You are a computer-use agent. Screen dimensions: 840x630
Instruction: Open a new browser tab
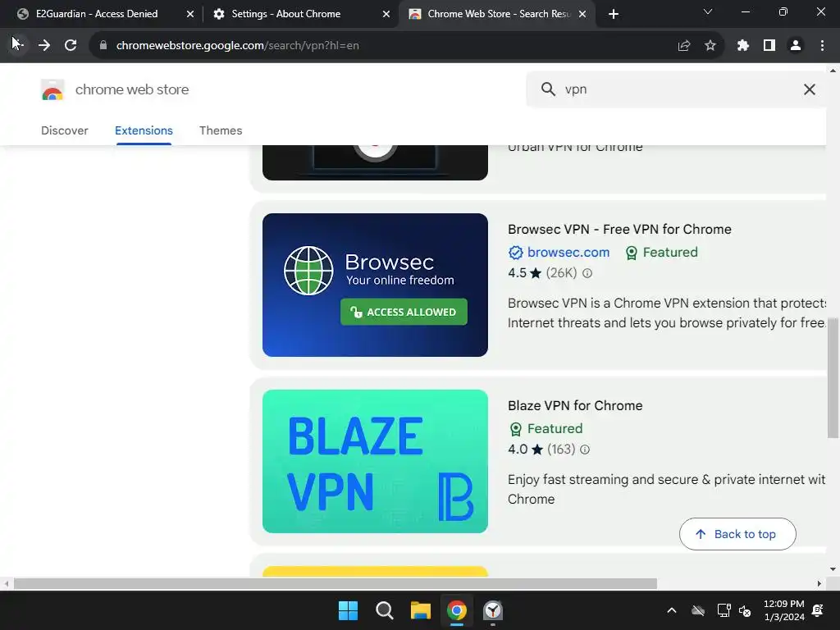coord(614,14)
